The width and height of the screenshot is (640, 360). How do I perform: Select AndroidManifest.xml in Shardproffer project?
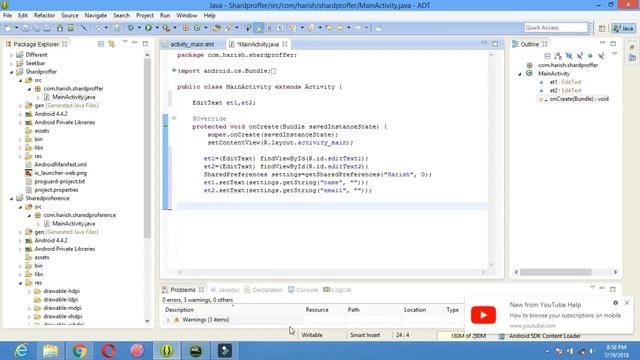(60, 164)
